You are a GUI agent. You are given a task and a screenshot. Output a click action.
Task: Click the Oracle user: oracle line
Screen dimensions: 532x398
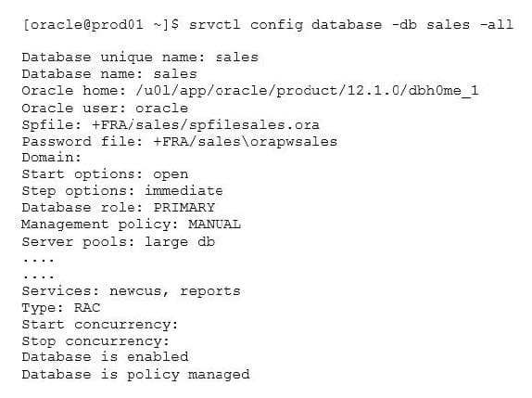tap(105, 108)
